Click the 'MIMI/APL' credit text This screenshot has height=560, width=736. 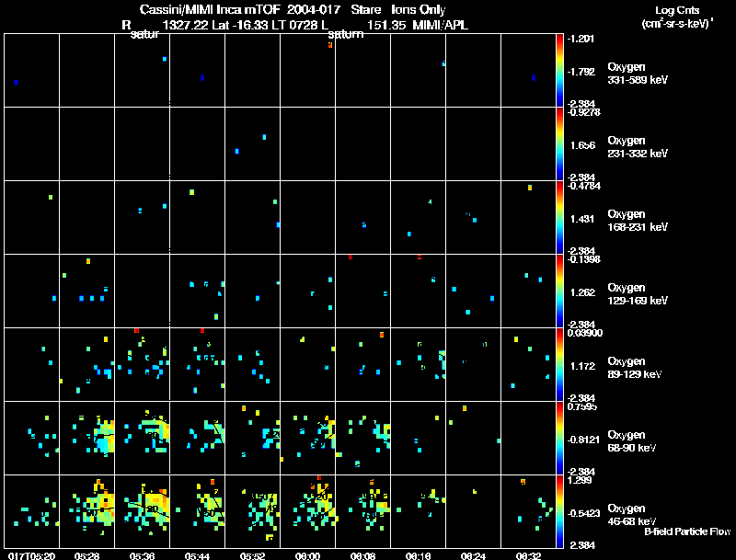441,25
